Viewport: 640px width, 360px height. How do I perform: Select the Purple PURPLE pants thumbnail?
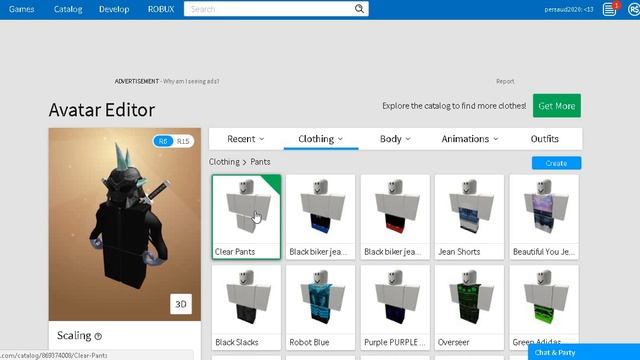395,300
